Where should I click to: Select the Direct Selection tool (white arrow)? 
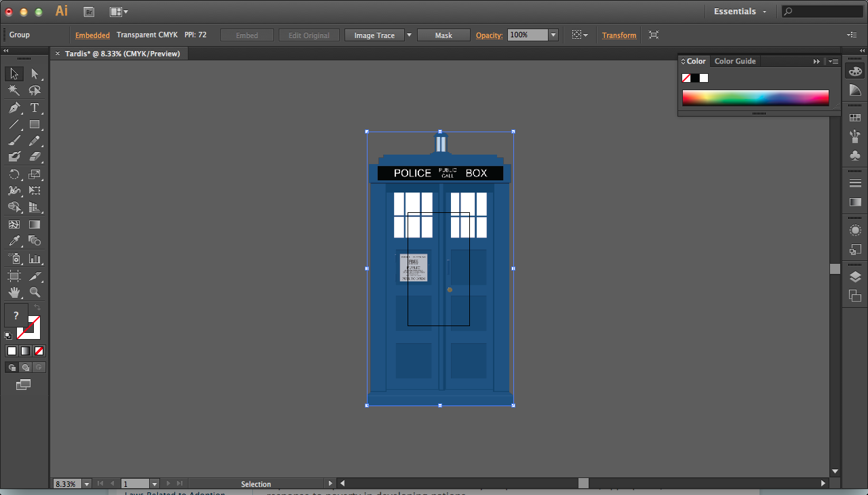click(35, 74)
